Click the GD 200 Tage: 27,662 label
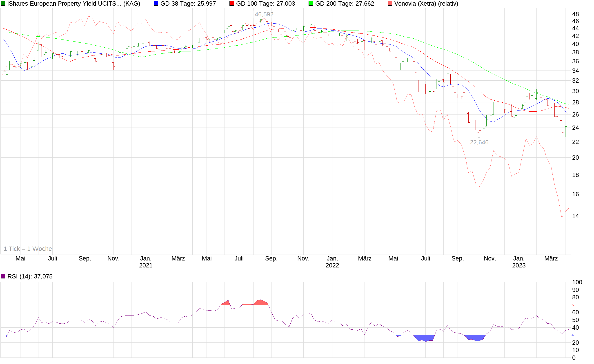The image size is (594, 364). point(345,4)
